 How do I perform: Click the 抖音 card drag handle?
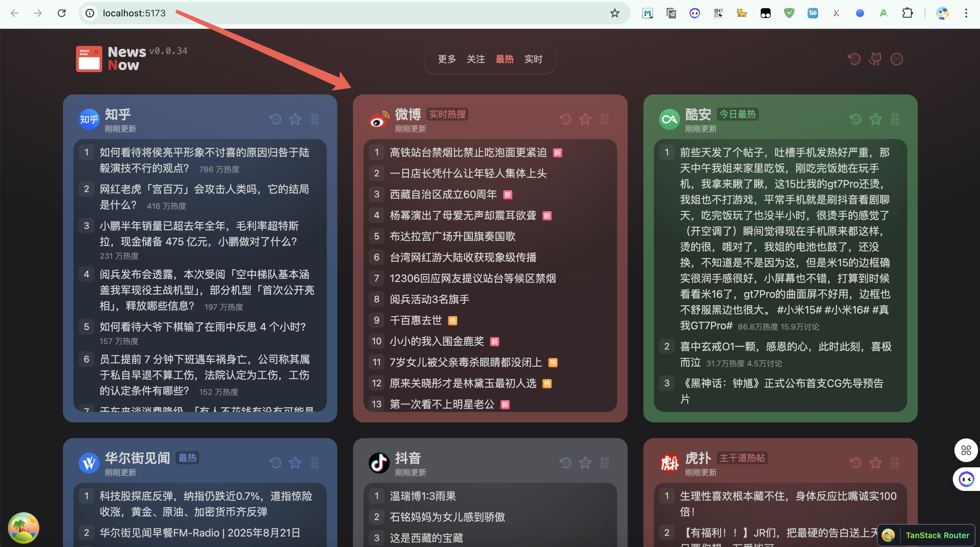coord(604,463)
